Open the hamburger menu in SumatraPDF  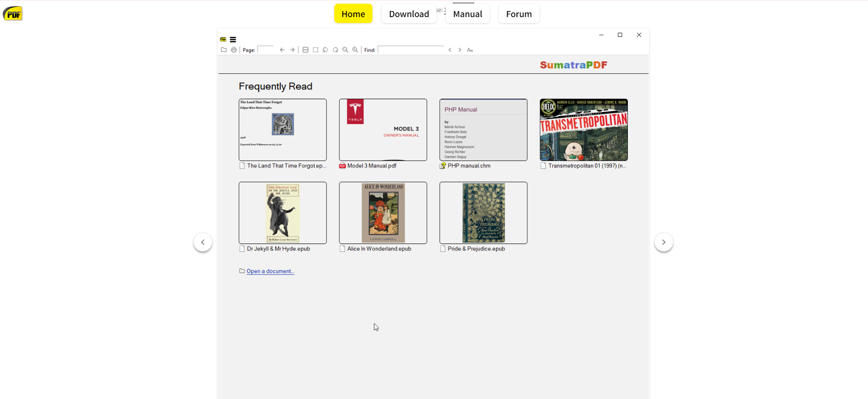click(233, 40)
